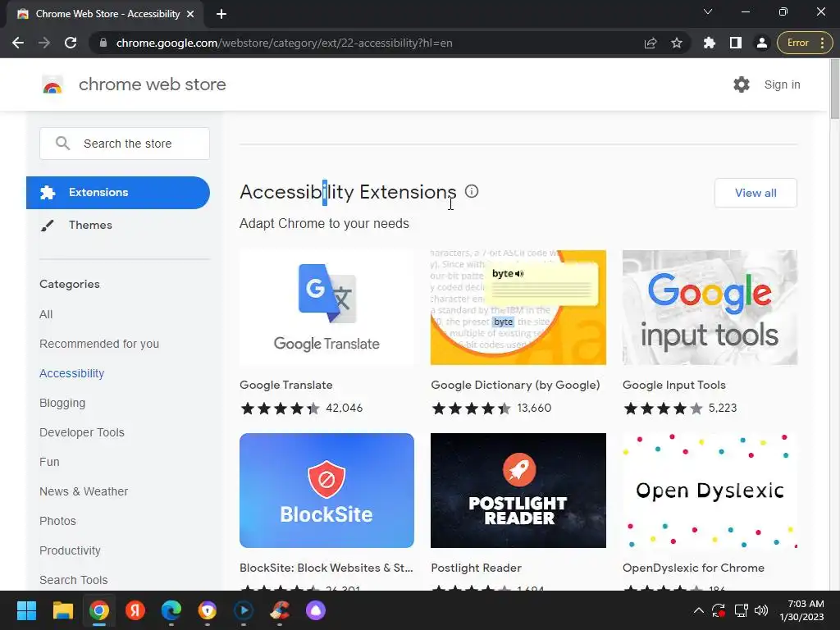The height and width of the screenshot is (630, 840).
Task: Choose the Blogging category
Action: [62, 403]
